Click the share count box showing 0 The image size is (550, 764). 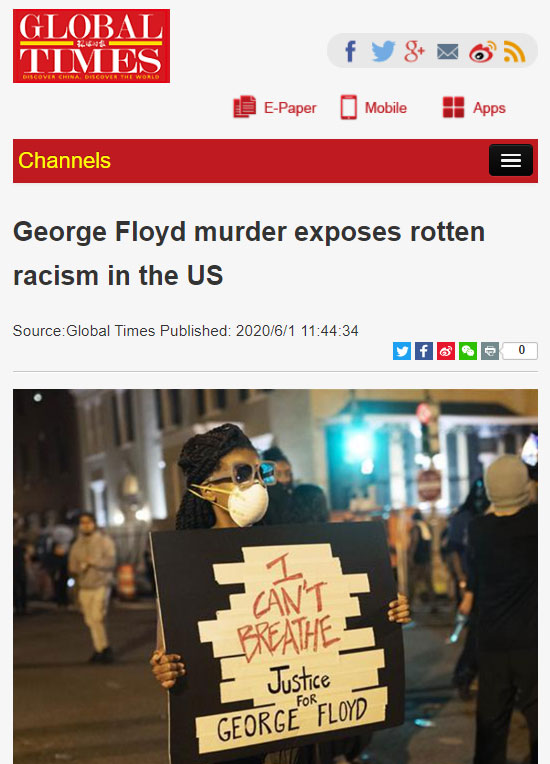(x=520, y=351)
